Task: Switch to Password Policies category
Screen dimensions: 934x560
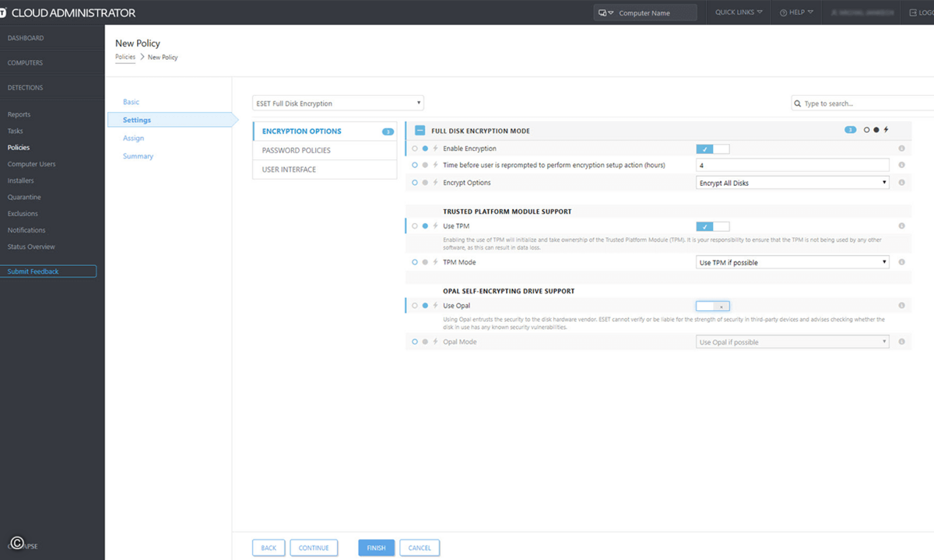Action: 325,150
